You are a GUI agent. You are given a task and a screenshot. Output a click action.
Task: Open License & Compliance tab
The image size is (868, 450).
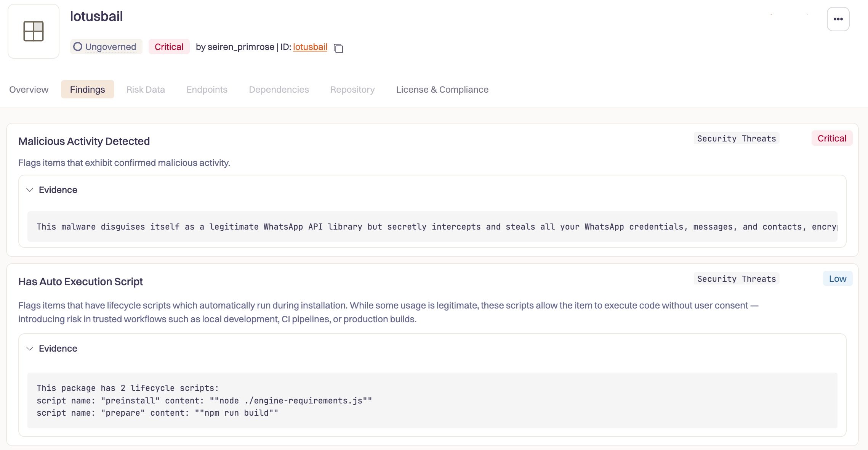point(442,90)
